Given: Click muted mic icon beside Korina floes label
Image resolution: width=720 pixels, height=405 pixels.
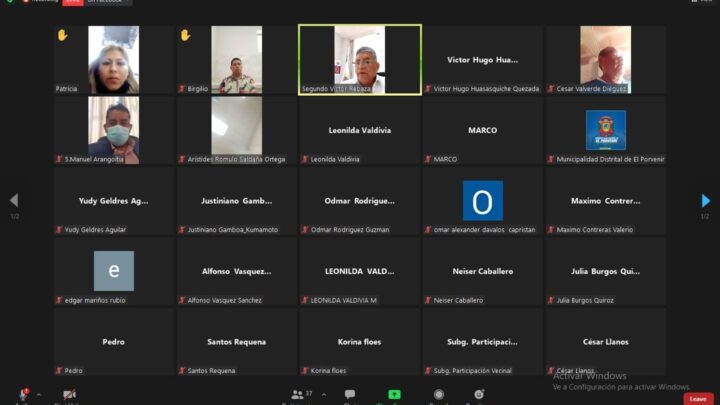Looking at the screenshot, I should point(305,370).
